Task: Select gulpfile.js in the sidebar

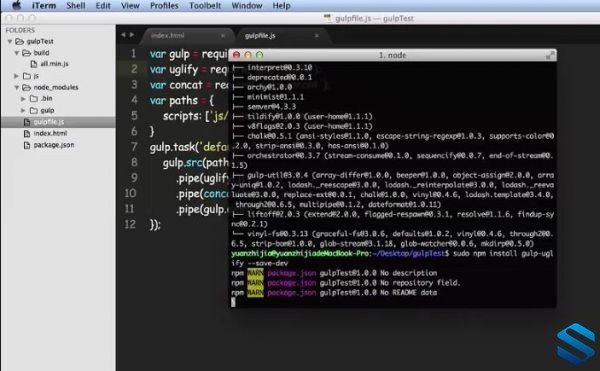Action: [58, 122]
